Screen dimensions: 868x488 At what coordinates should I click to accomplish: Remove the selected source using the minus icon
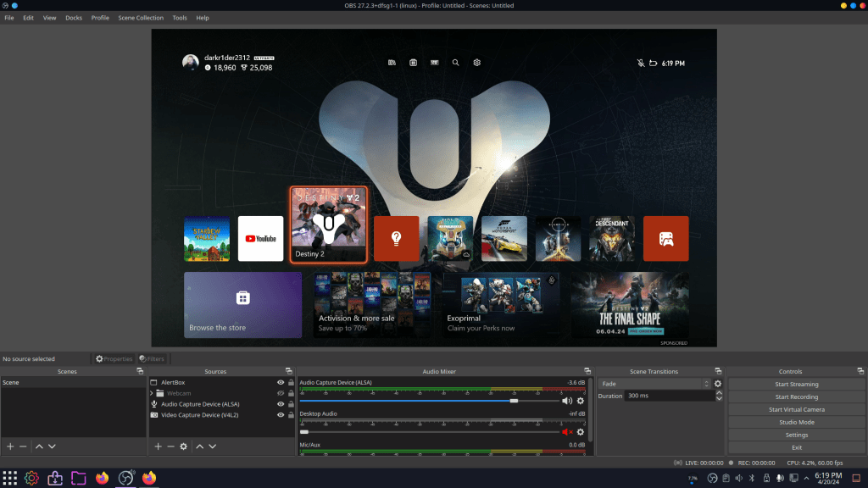170,446
